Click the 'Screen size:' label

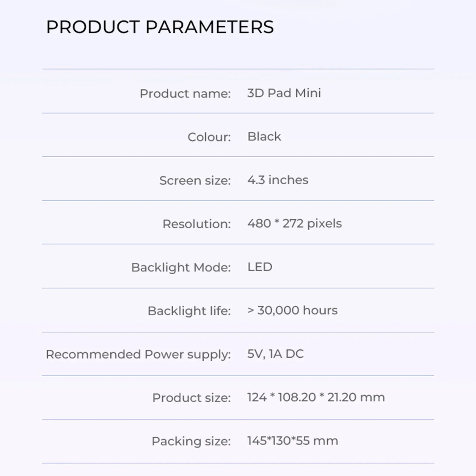point(195,180)
